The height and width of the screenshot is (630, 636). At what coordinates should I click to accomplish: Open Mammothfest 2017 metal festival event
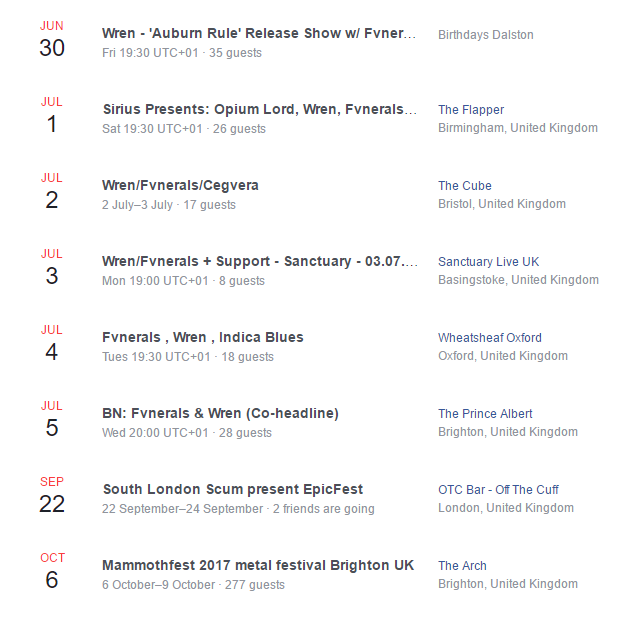257,565
